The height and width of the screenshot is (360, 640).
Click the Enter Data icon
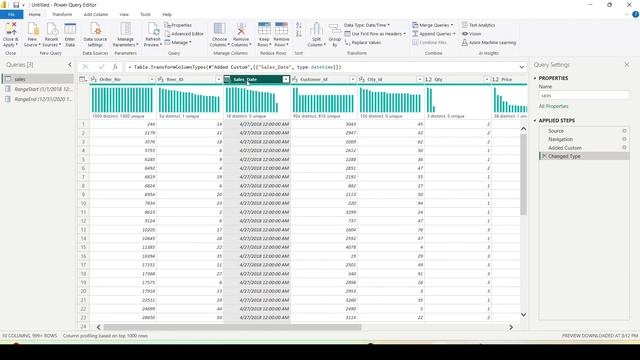click(70, 29)
